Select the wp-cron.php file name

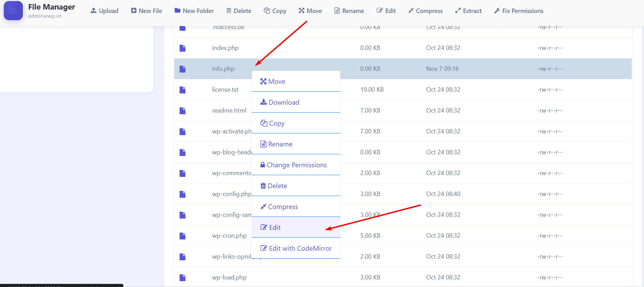(x=229, y=236)
